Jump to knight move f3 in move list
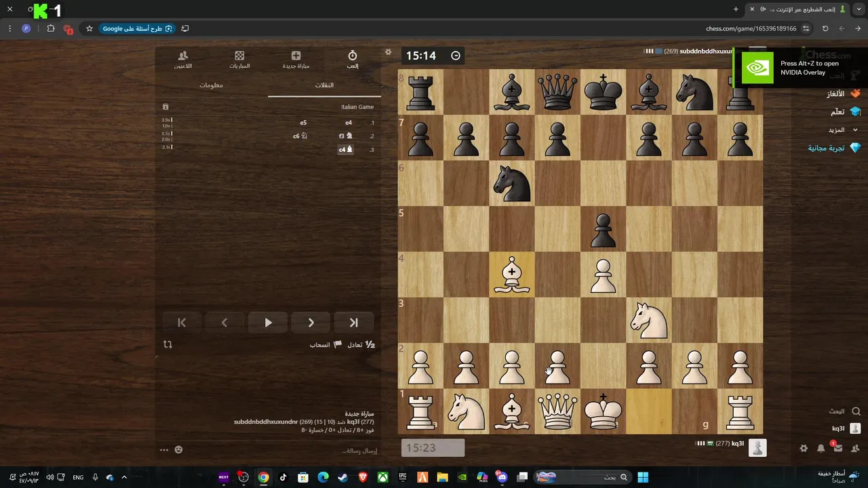 point(346,136)
